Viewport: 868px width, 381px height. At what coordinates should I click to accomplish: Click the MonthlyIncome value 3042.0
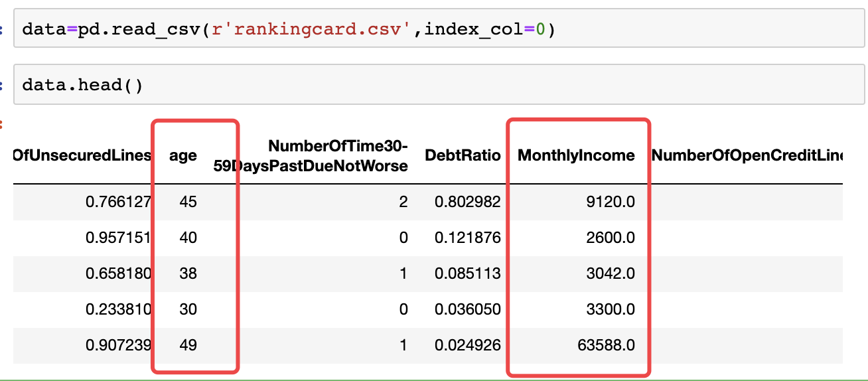pos(611,273)
